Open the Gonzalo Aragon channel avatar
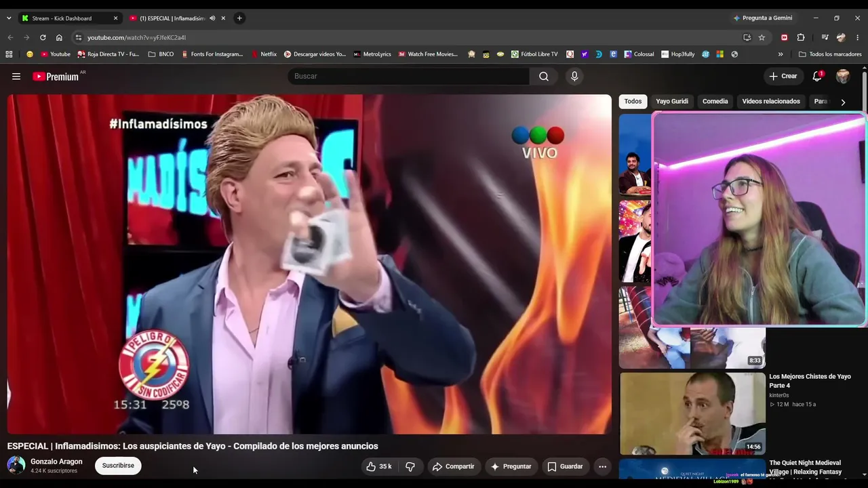868x488 pixels. coord(16,466)
